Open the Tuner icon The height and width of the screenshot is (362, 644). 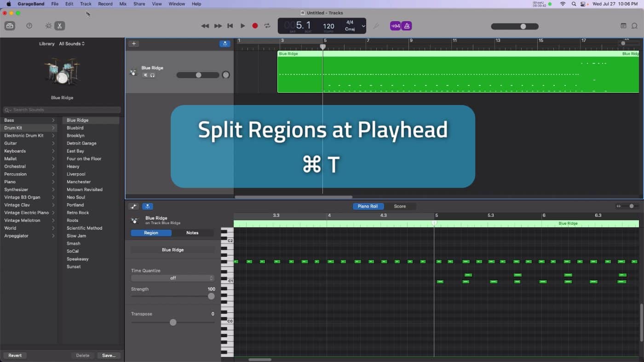click(376, 26)
